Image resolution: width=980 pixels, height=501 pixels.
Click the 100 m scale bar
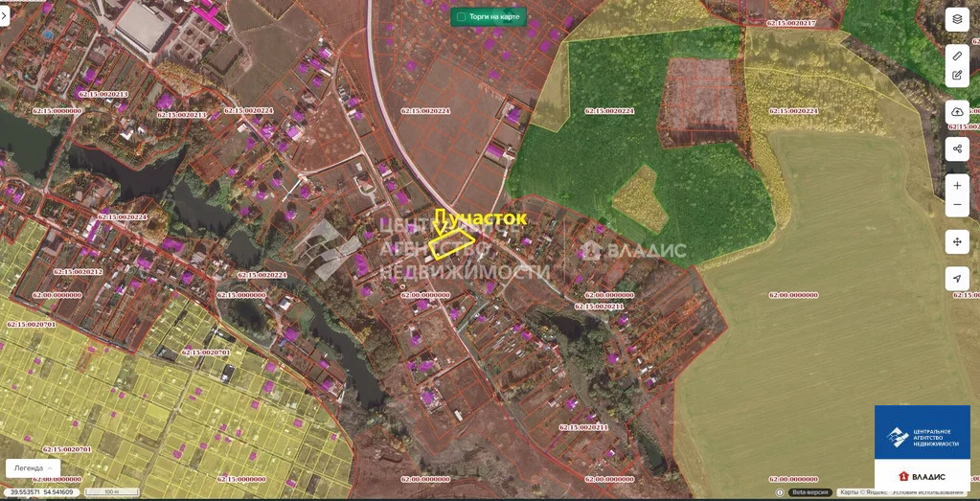111,492
